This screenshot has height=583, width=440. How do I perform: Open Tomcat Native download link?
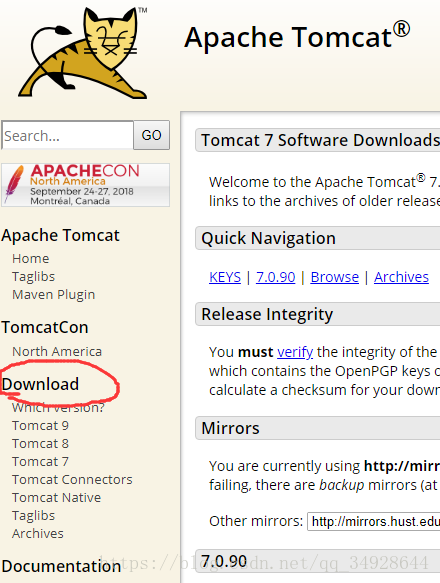pos(57,497)
